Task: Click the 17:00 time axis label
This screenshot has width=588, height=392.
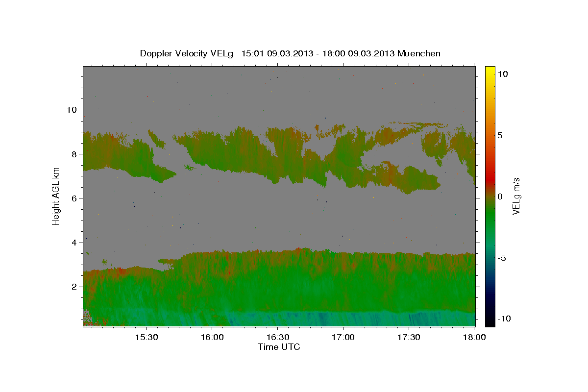Action: (x=343, y=338)
